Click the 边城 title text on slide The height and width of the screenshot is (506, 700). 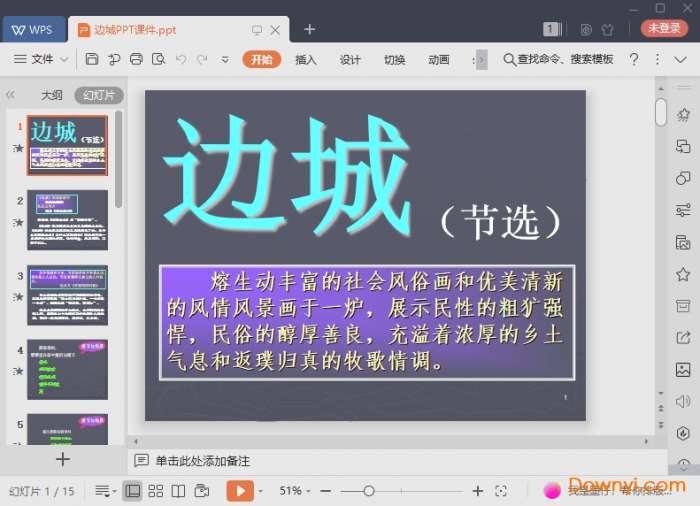coord(286,176)
